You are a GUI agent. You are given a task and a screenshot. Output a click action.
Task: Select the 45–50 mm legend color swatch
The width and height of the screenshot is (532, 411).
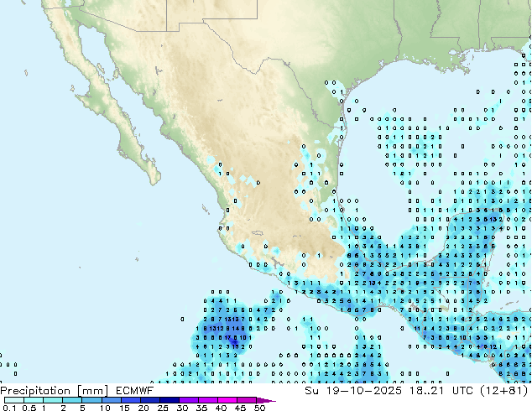click(247, 400)
